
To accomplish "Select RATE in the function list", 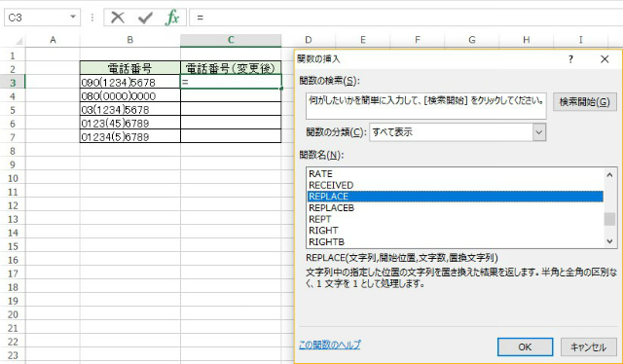I will [x=456, y=174].
